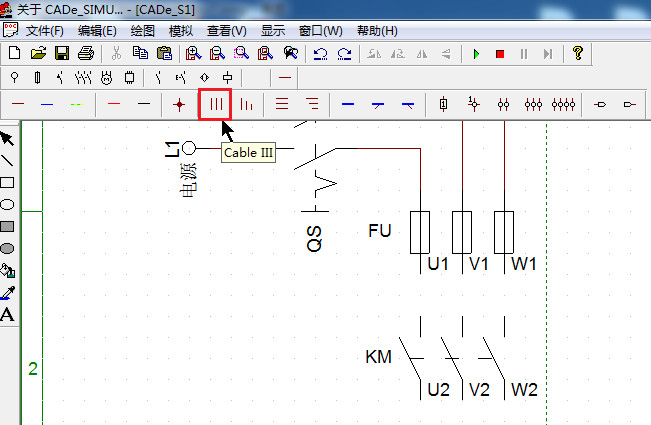Save the circuit with floppy icon
Viewport: 651px width, 425px height.
[x=62, y=53]
